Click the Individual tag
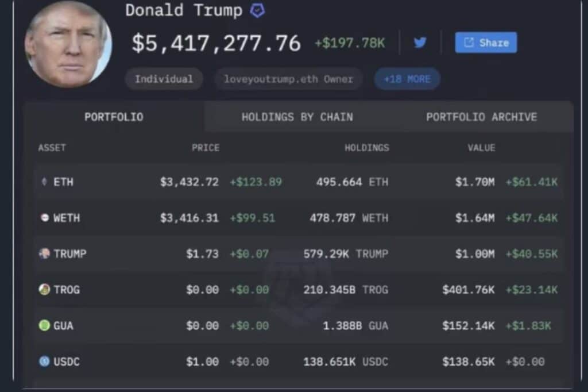 click(164, 79)
